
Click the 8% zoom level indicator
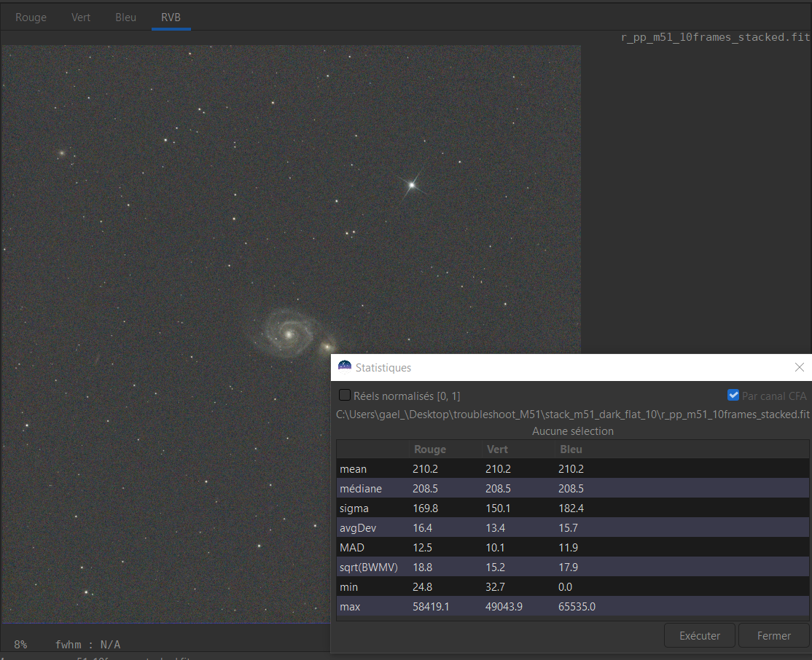pos(20,644)
